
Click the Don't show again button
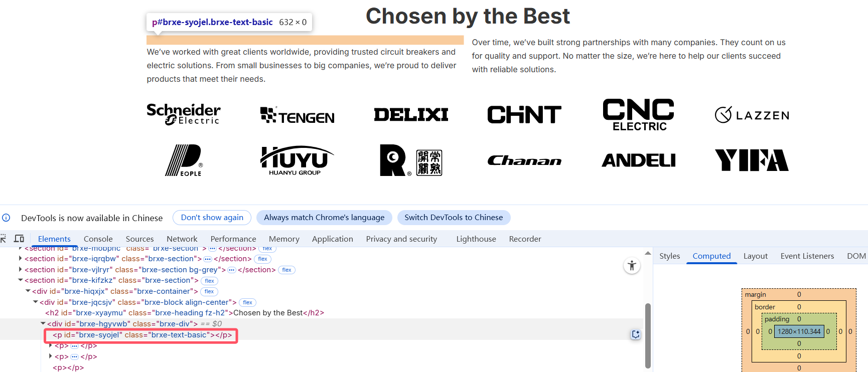212,218
